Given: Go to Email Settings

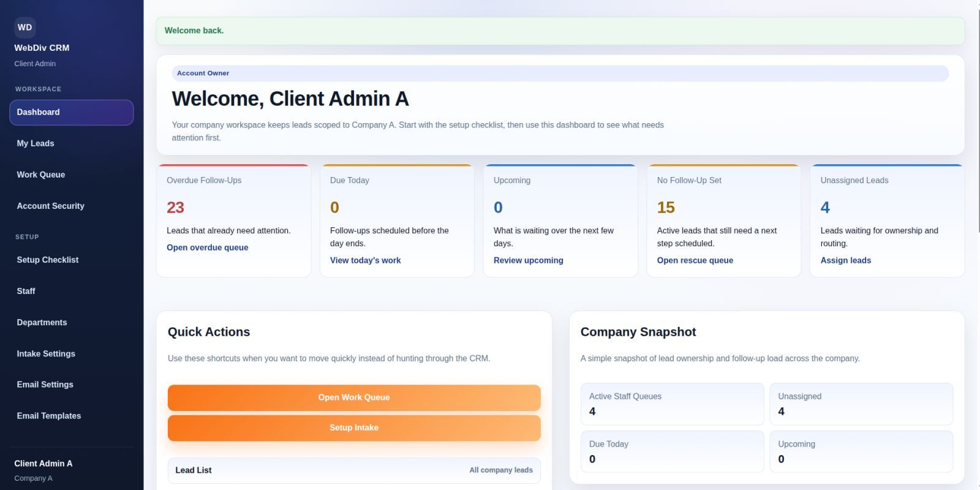Looking at the screenshot, I should click(x=72, y=385).
